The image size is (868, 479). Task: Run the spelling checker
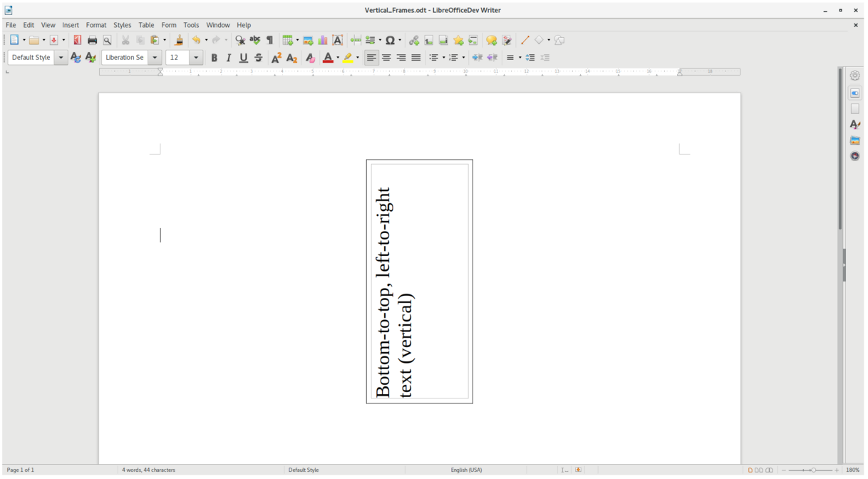(x=256, y=41)
